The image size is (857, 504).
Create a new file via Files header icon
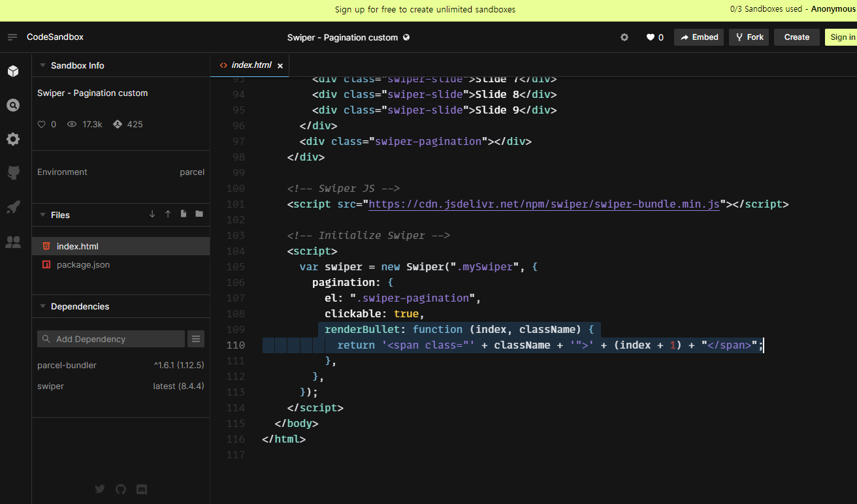click(184, 214)
